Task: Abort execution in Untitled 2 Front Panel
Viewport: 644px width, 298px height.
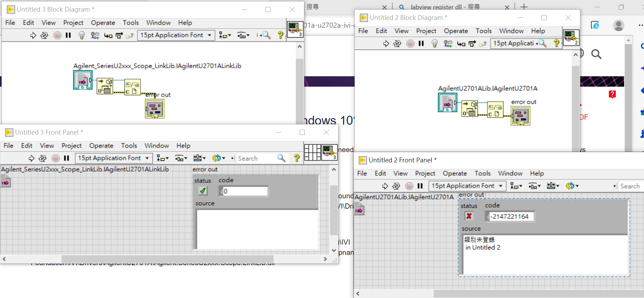Action: [409, 186]
